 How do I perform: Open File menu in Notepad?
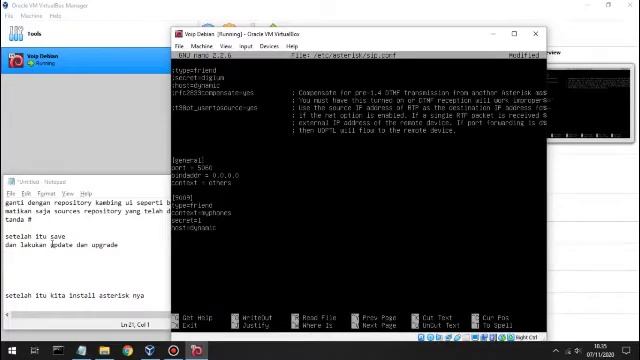[x=11, y=193]
